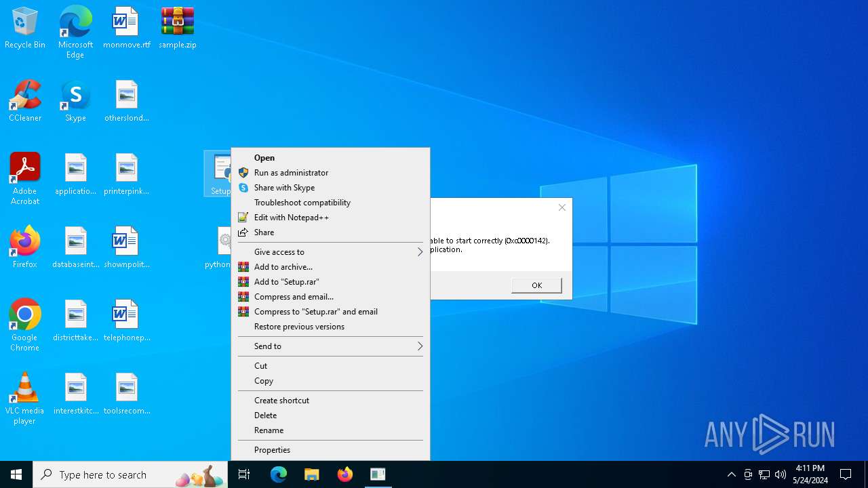The height and width of the screenshot is (488, 868).
Task: Choose Add to "Setup.rar" option
Action: (330, 282)
